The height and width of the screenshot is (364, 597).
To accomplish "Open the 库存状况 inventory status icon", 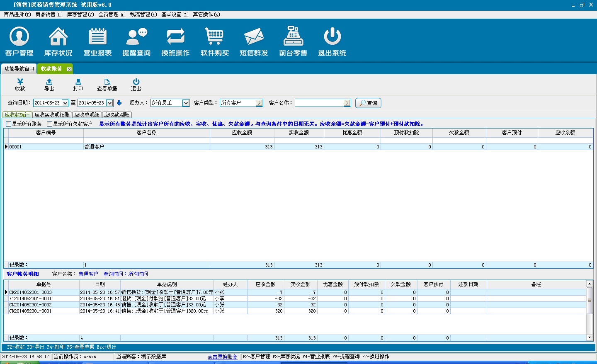I will point(58,41).
